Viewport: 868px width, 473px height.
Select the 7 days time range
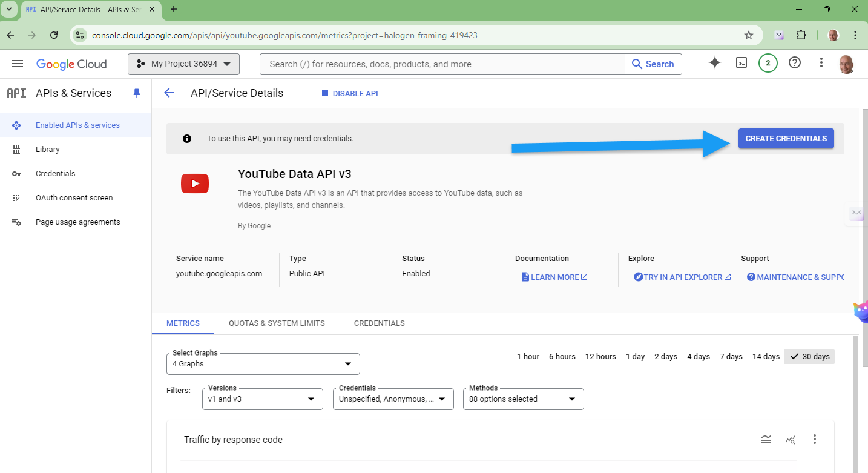[731, 357]
